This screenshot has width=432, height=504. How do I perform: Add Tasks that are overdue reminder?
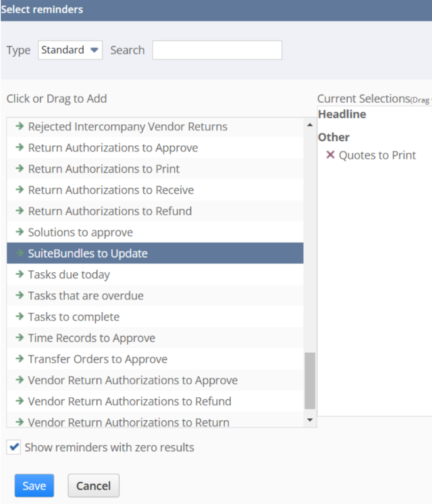[85, 296]
